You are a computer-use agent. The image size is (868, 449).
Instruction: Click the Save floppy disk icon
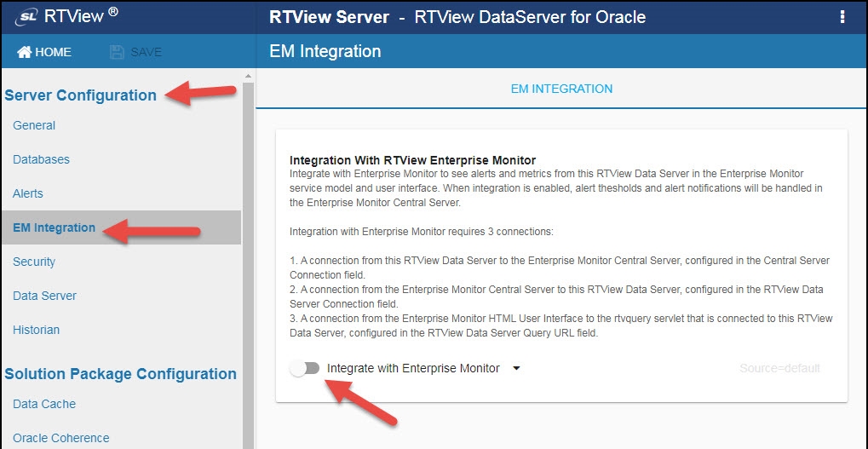117,52
